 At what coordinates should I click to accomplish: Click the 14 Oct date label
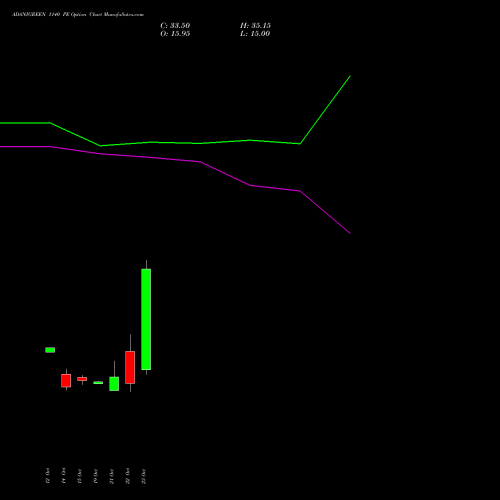pyautogui.click(x=63, y=476)
